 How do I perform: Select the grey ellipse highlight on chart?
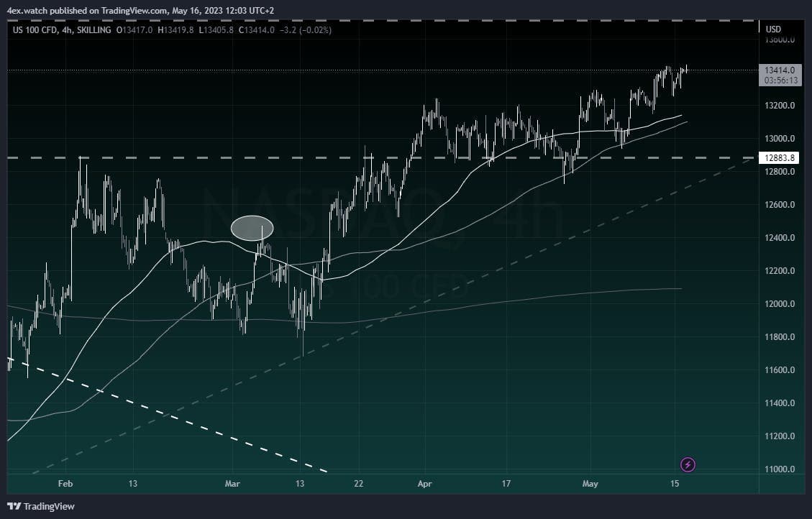point(252,228)
